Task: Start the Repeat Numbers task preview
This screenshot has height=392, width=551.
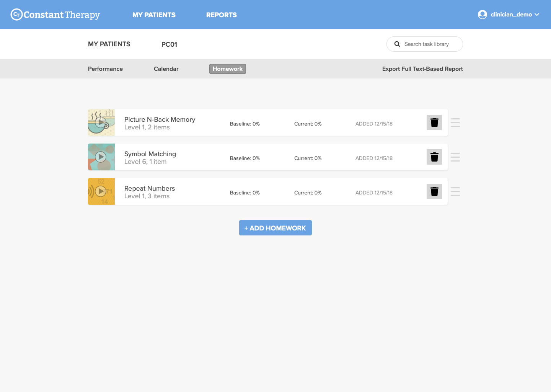Action: tap(101, 191)
